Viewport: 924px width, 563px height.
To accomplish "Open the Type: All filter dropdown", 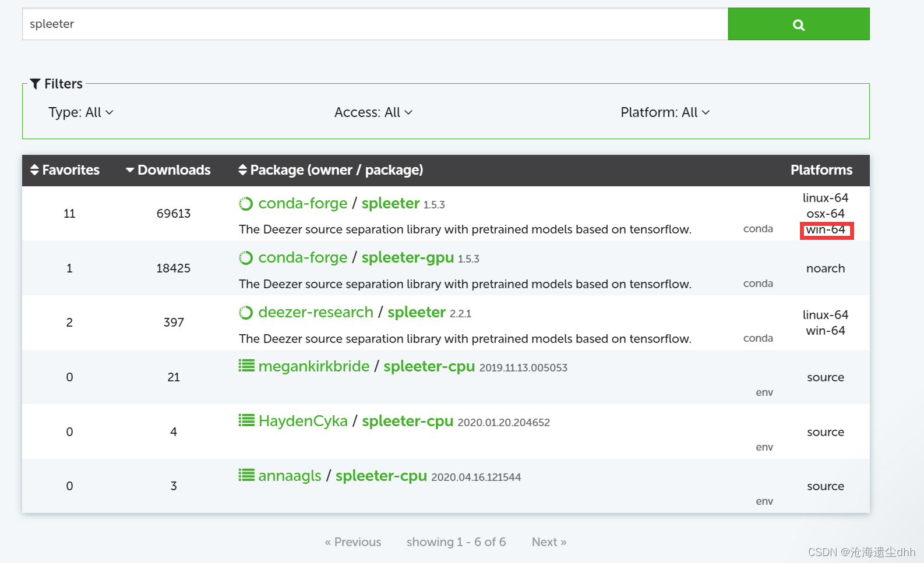I will pyautogui.click(x=80, y=112).
